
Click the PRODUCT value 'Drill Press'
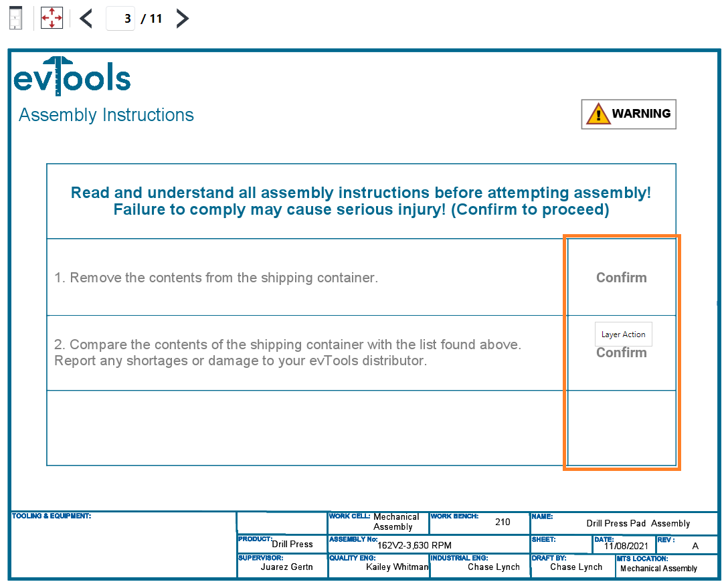point(292,545)
